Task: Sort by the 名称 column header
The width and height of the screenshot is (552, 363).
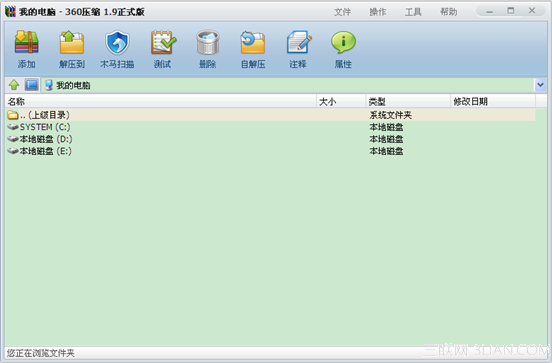Action: tap(161, 102)
